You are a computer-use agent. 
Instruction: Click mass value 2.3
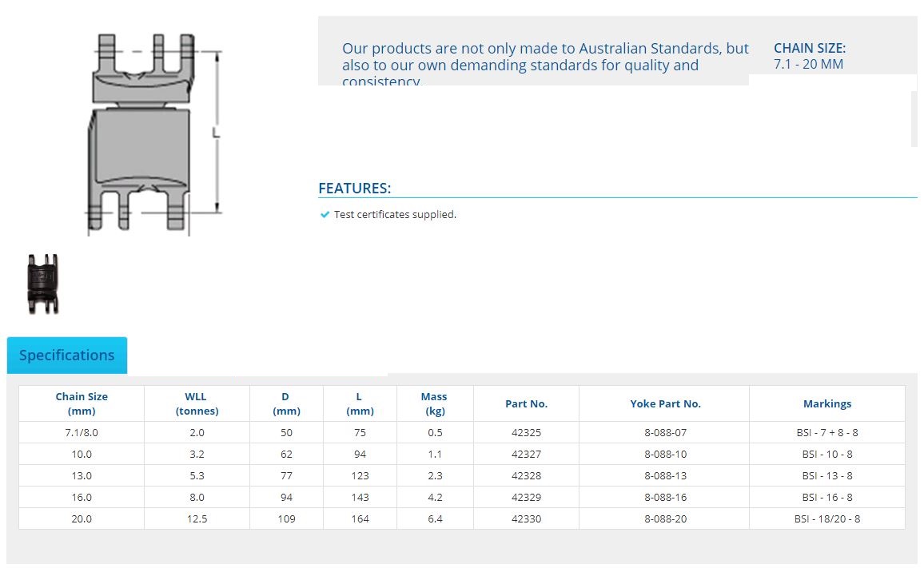pyautogui.click(x=435, y=475)
